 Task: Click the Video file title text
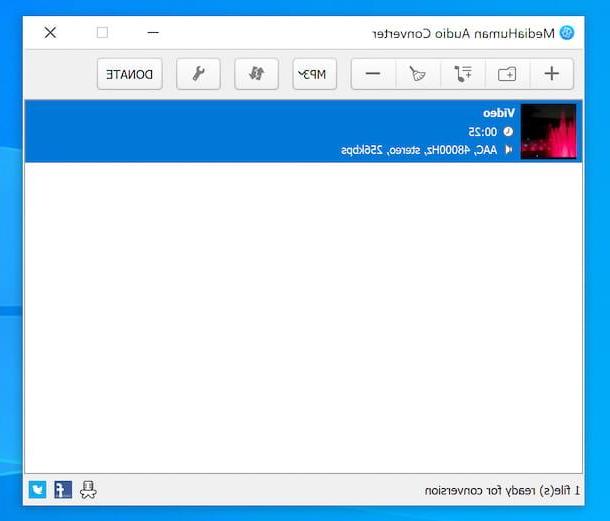(499, 113)
